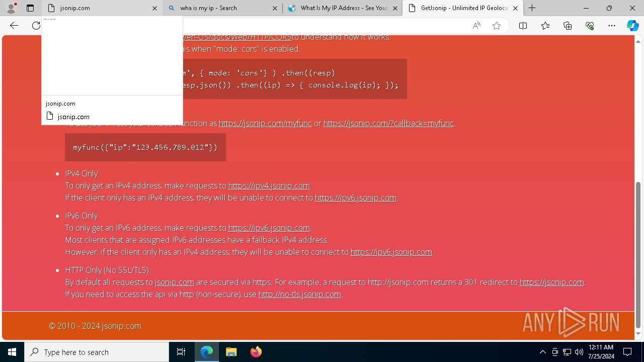Open split screen view

pyautogui.click(x=523, y=26)
